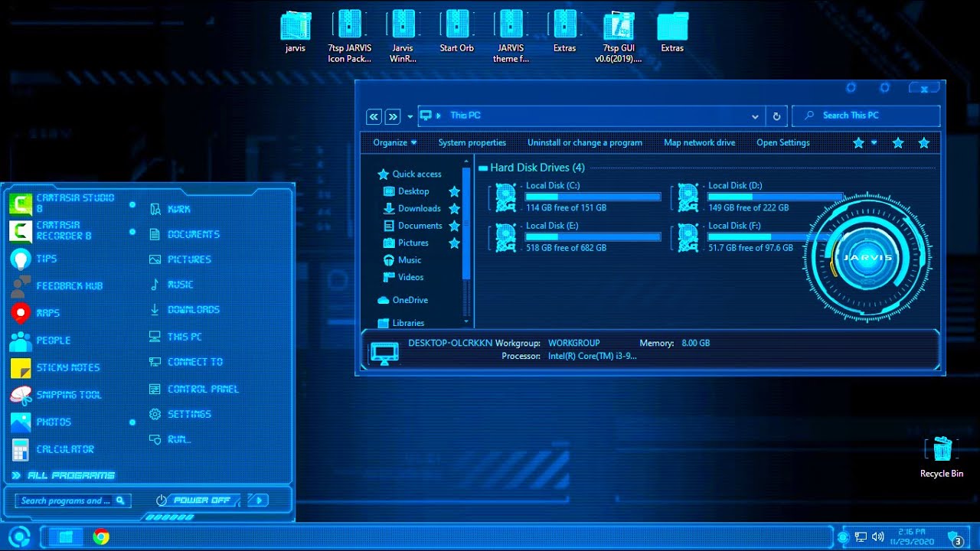Open the Organize dropdown menu

pos(395,142)
